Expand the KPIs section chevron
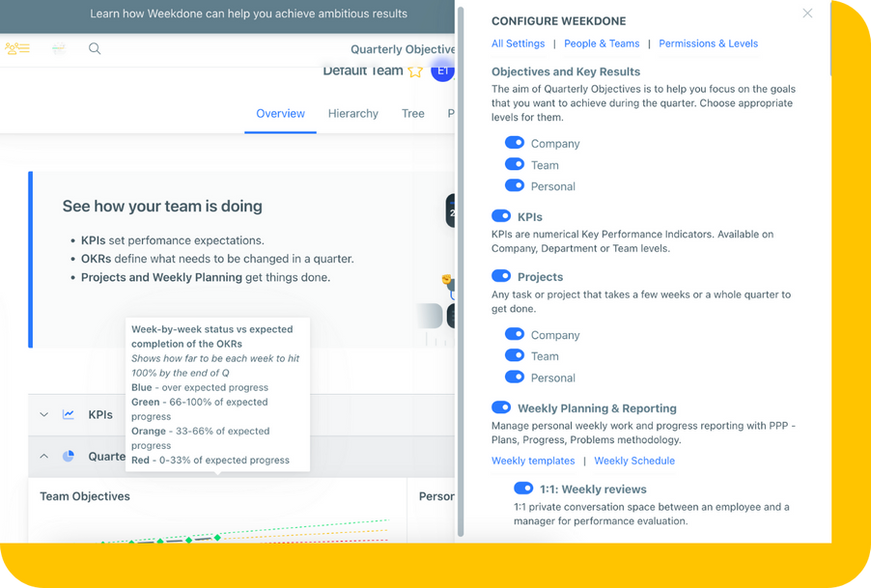871x588 pixels. 43,414
